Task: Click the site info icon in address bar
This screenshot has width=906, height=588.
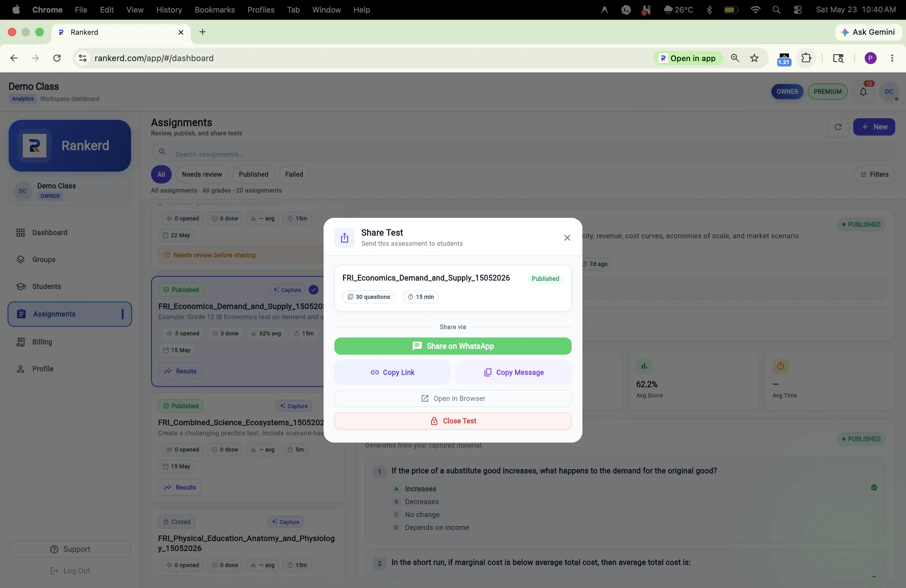Action: tap(83, 58)
